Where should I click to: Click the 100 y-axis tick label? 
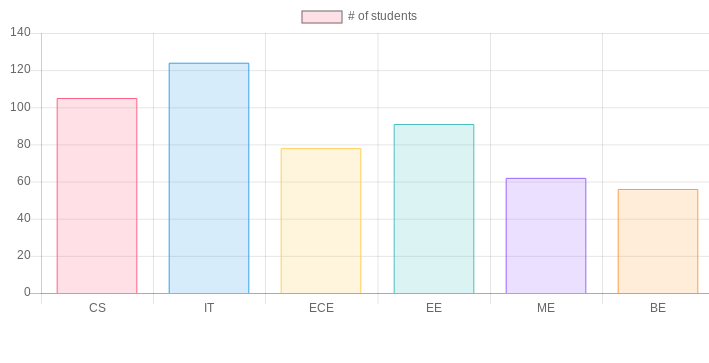pos(20,107)
